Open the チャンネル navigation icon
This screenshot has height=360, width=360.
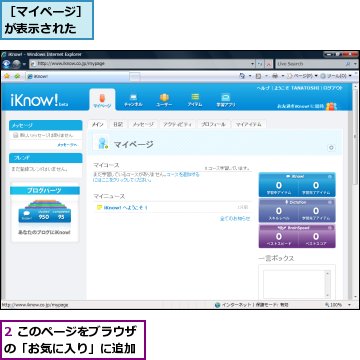[x=133, y=100]
